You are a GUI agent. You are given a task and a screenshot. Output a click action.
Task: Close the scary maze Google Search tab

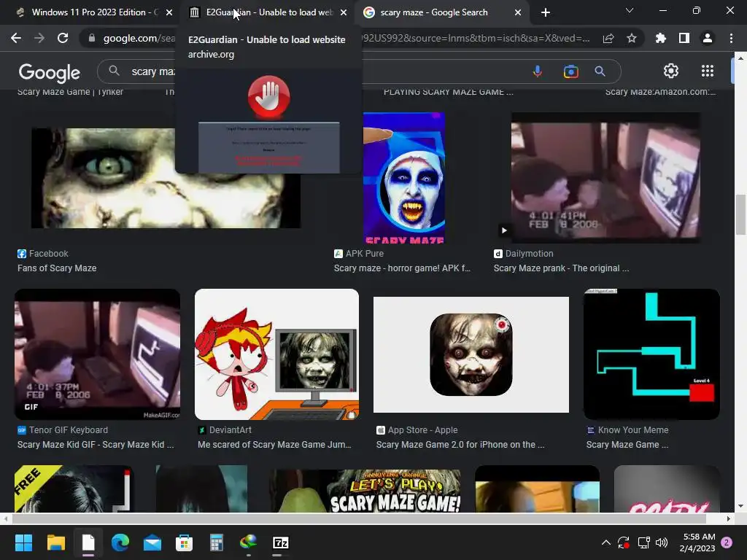coord(518,12)
